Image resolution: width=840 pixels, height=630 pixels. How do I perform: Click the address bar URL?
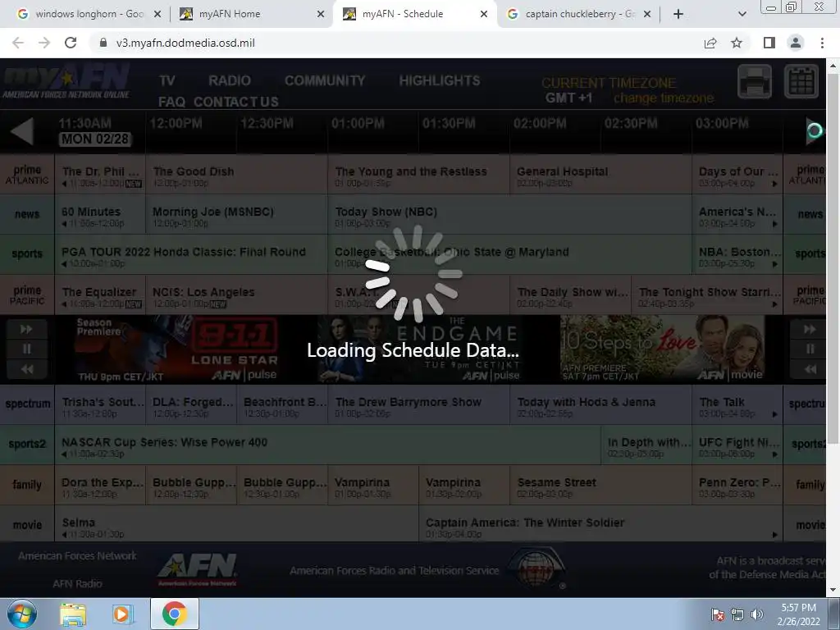(x=185, y=43)
